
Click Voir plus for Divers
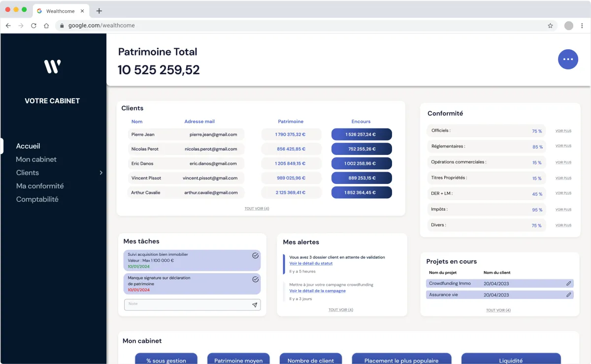pos(563,225)
